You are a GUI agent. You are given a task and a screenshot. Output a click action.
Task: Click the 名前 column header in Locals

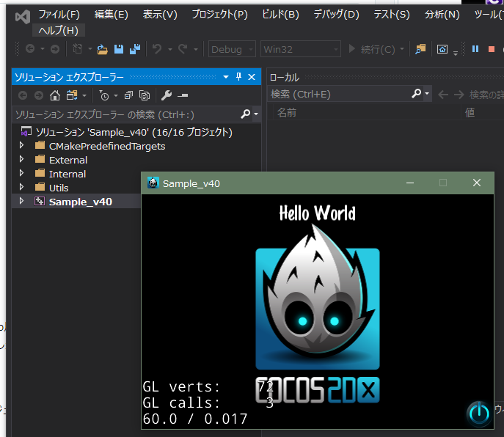pos(287,112)
